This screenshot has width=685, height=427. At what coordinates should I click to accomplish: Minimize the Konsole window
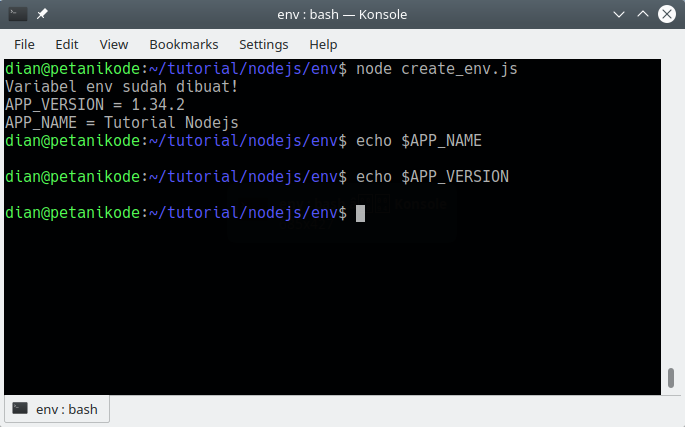pos(617,15)
